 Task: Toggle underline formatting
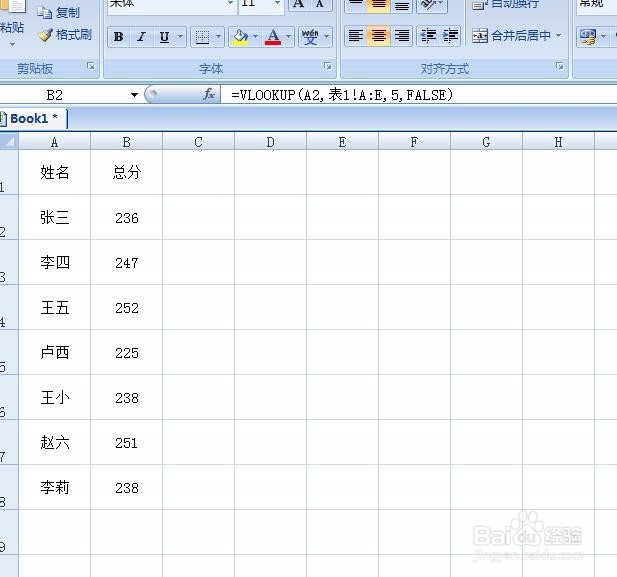tap(164, 37)
